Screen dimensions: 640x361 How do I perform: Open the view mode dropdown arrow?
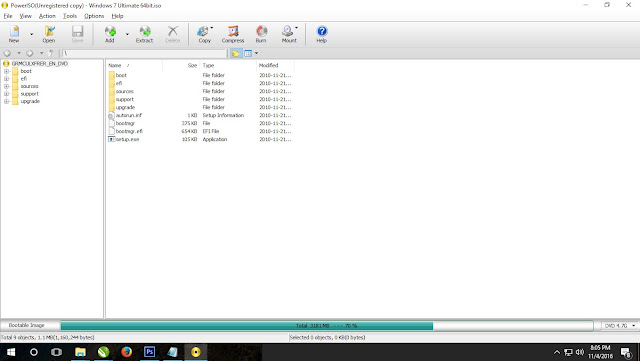point(256,53)
